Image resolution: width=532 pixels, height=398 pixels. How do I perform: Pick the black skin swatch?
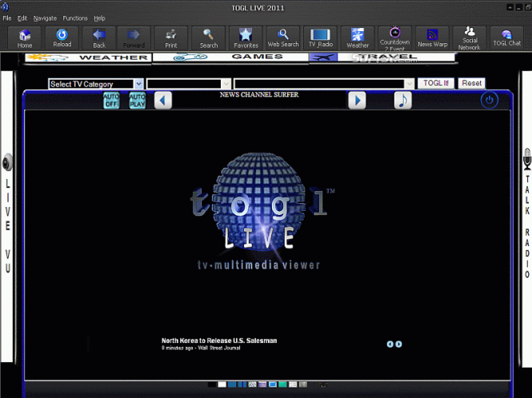(x=212, y=384)
